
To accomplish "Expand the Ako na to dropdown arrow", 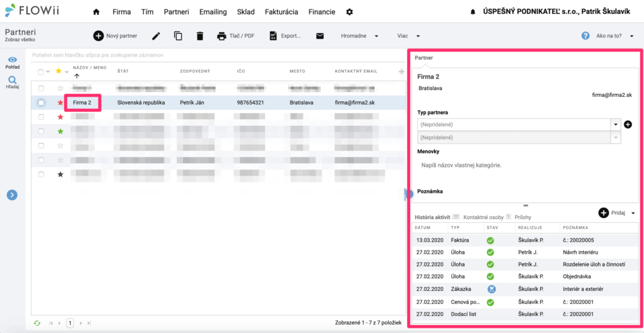I will click(x=631, y=36).
